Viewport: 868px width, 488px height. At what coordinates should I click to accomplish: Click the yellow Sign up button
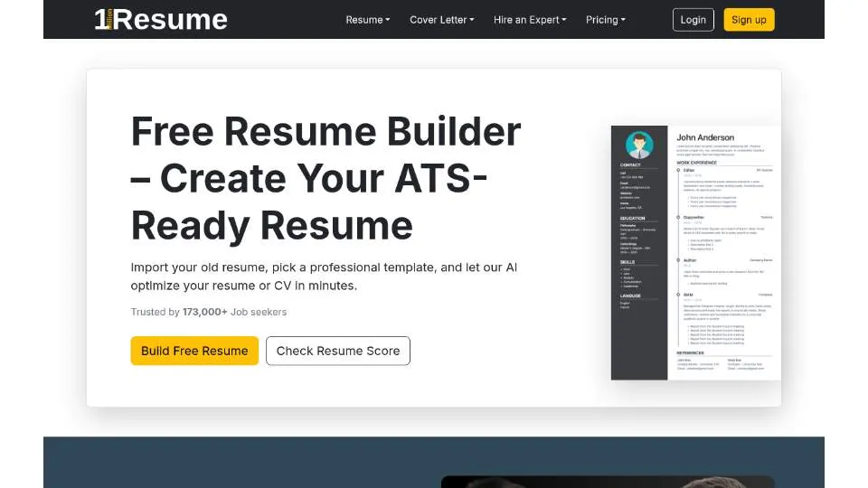click(x=749, y=20)
